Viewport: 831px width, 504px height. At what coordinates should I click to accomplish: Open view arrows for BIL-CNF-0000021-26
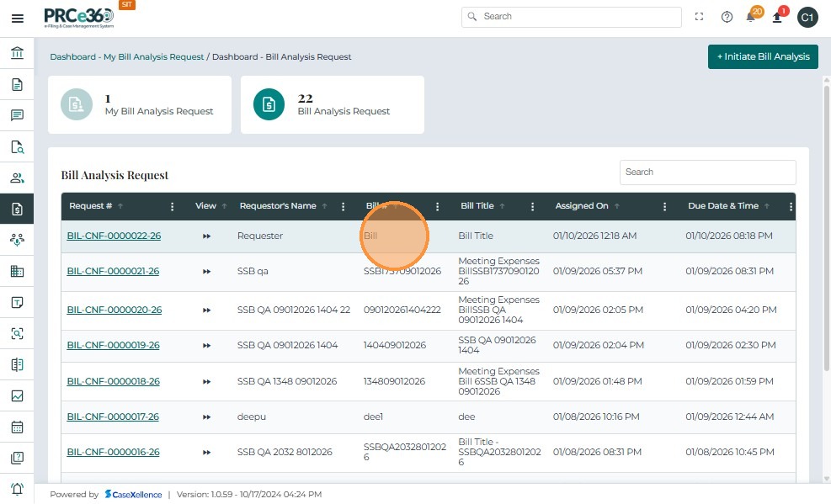(x=206, y=272)
